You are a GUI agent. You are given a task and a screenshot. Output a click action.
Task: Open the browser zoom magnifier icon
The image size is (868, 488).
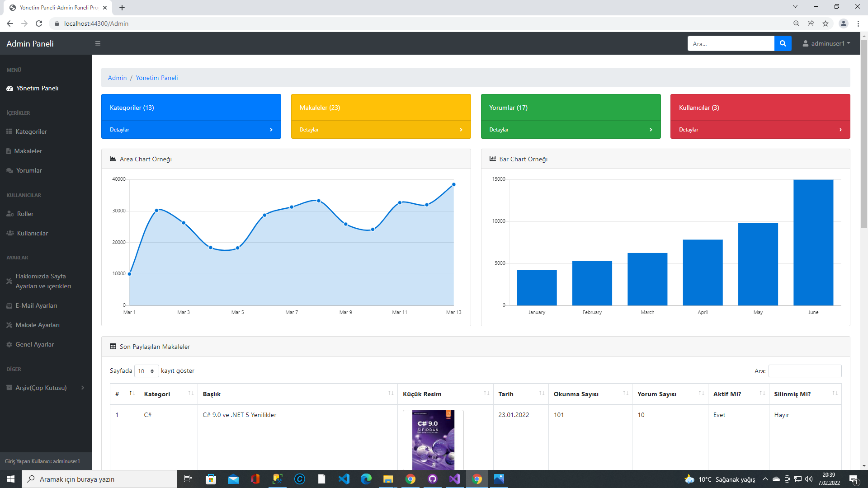[796, 23]
